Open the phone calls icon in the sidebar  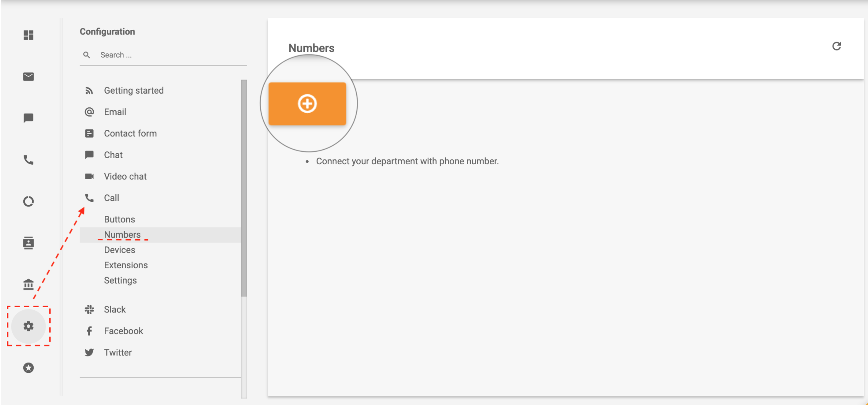coord(28,160)
